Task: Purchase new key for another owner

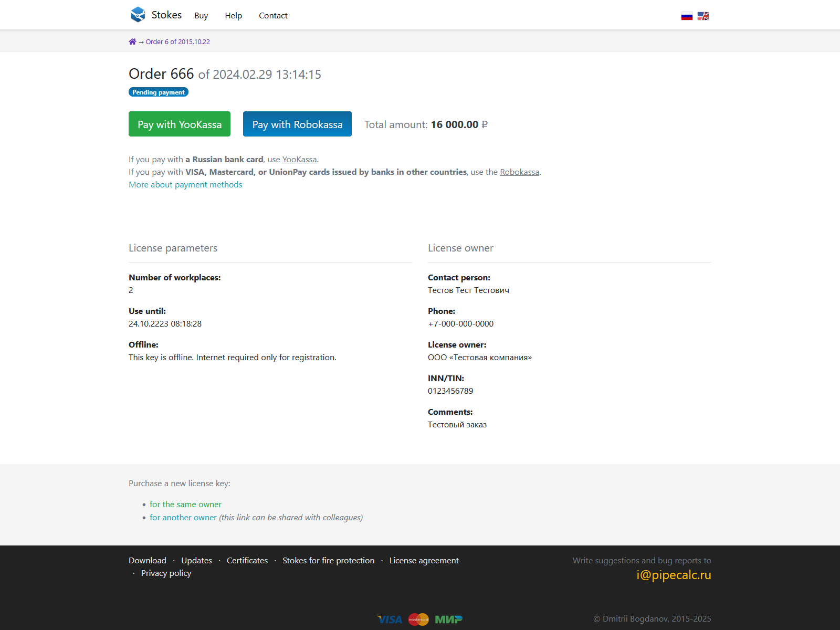Action: coord(183,518)
